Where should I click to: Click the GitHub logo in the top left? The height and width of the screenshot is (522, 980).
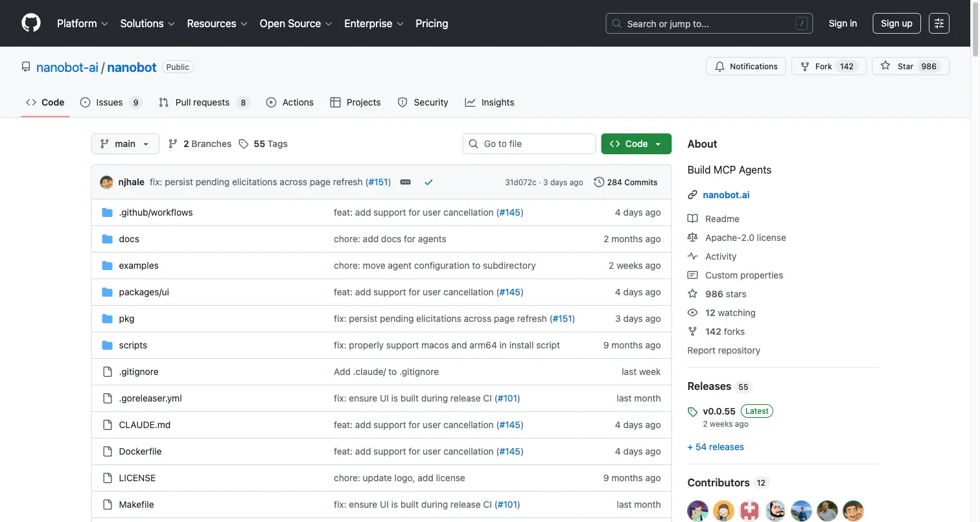pyautogui.click(x=30, y=23)
